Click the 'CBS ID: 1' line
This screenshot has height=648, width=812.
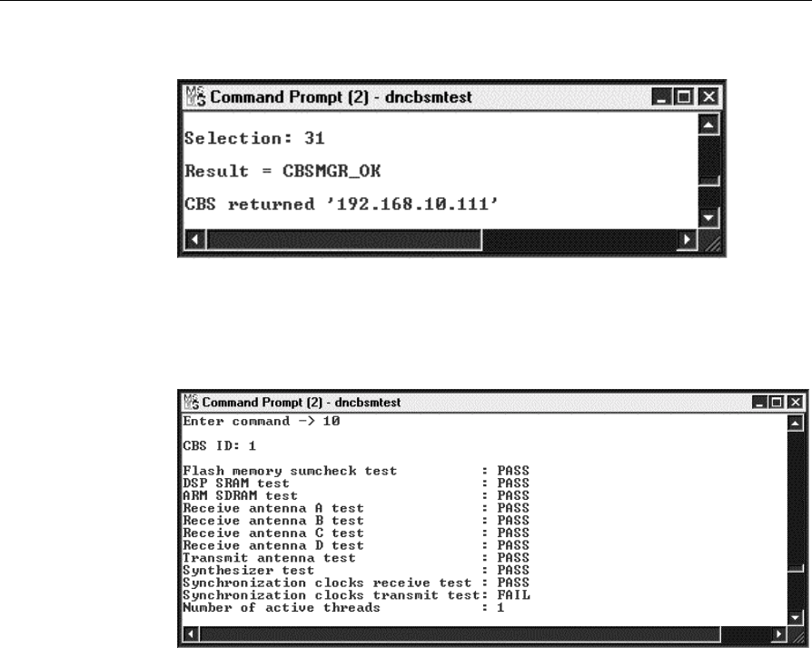pos(220,446)
